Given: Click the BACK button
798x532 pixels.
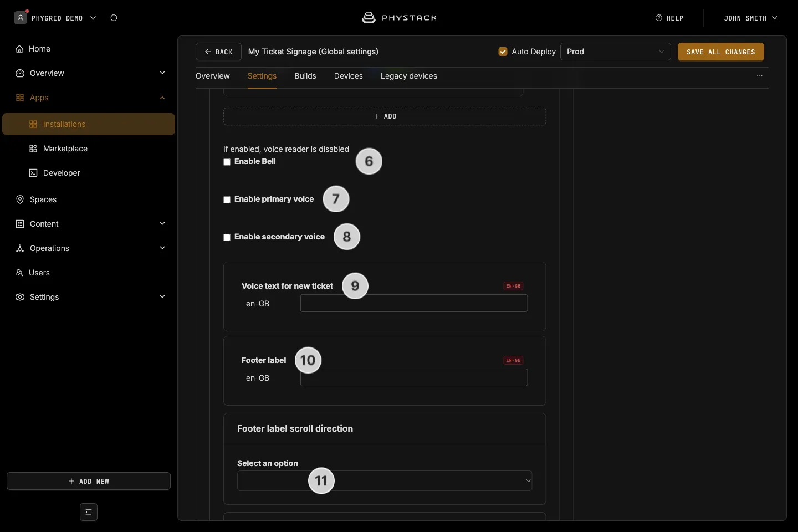Looking at the screenshot, I should coord(218,52).
